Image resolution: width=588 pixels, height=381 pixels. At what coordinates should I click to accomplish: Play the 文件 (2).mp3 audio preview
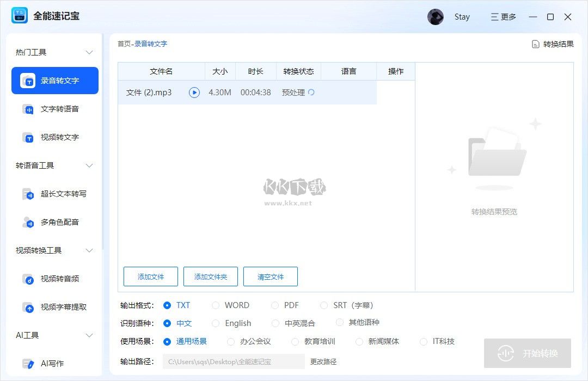tap(194, 93)
